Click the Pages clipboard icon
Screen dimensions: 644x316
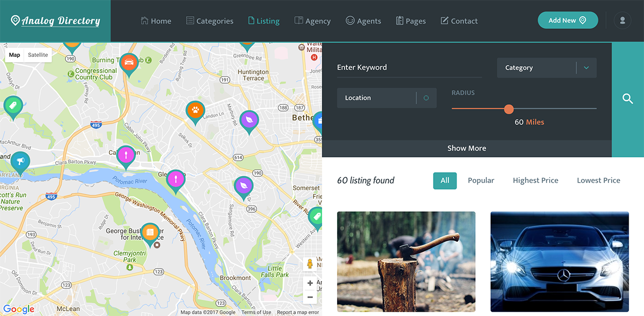click(x=399, y=21)
